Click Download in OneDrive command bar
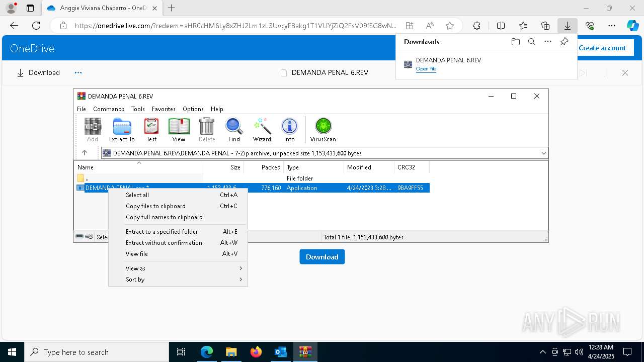This screenshot has width=644, height=362. [38, 72]
